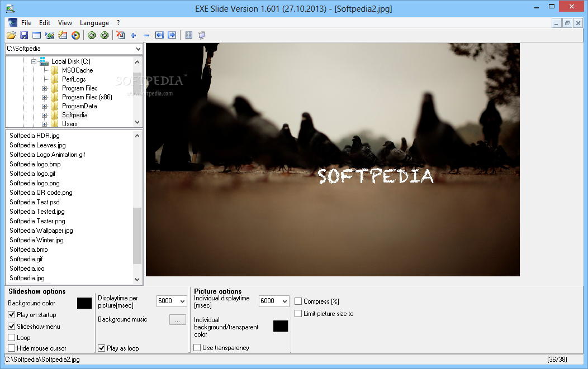The height and width of the screenshot is (369, 588).
Task: Toggle the Slideshow-menu checkbox
Action: pyautogui.click(x=12, y=326)
